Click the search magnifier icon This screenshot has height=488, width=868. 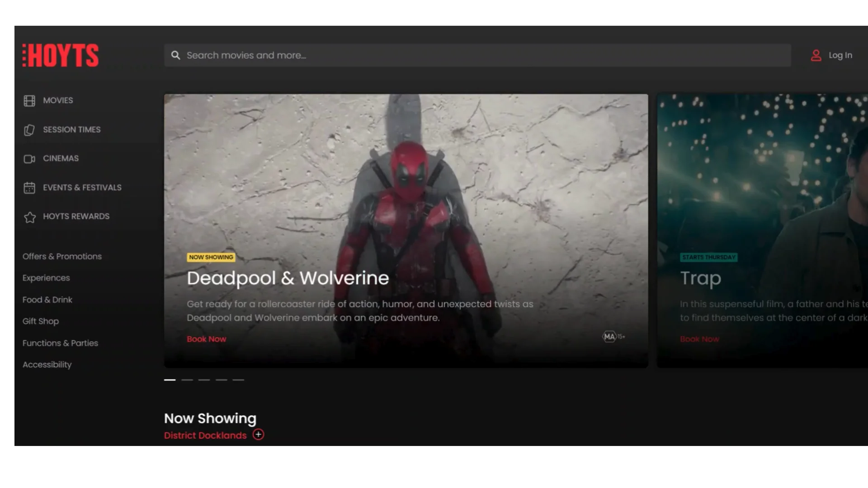coord(176,56)
